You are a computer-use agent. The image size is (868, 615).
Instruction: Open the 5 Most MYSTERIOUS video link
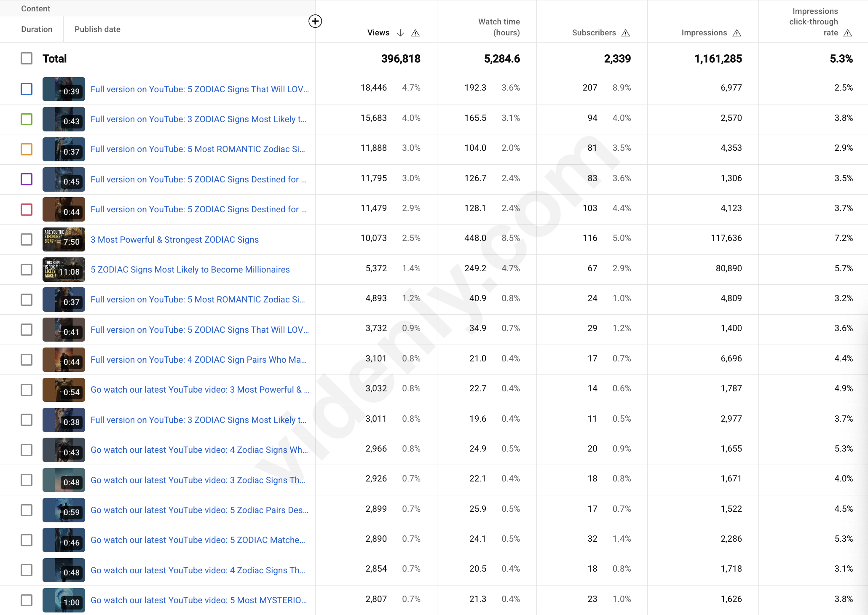tap(198, 600)
